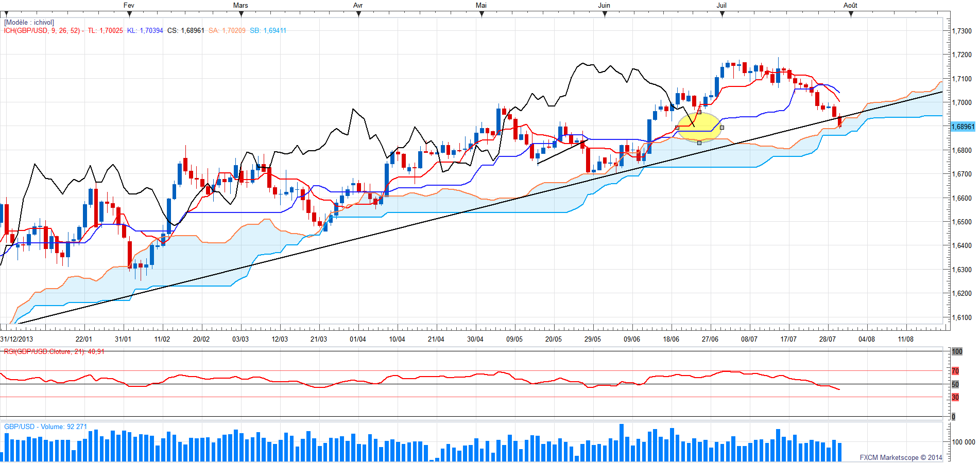Click the 28/07 date label
The image size is (980, 463).
828,339
